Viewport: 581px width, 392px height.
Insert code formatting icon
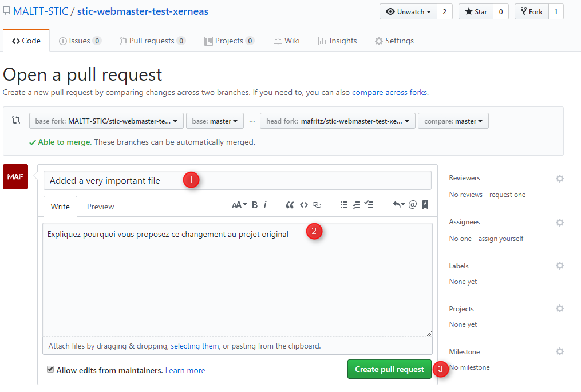pyautogui.click(x=304, y=205)
